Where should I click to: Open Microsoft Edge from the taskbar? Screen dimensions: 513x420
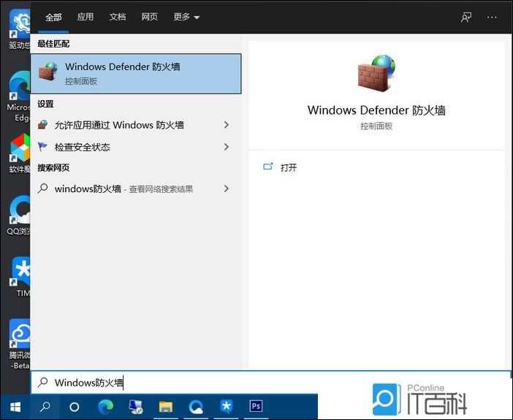click(106, 407)
